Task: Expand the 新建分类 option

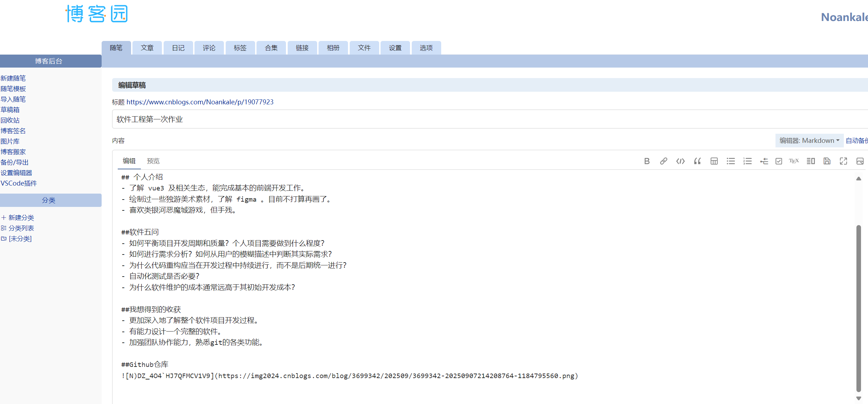Action: (22, 217)
